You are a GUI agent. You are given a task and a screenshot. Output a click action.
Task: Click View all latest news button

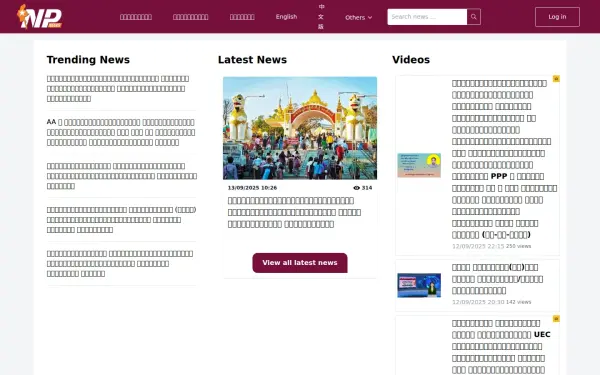(300, 263)
